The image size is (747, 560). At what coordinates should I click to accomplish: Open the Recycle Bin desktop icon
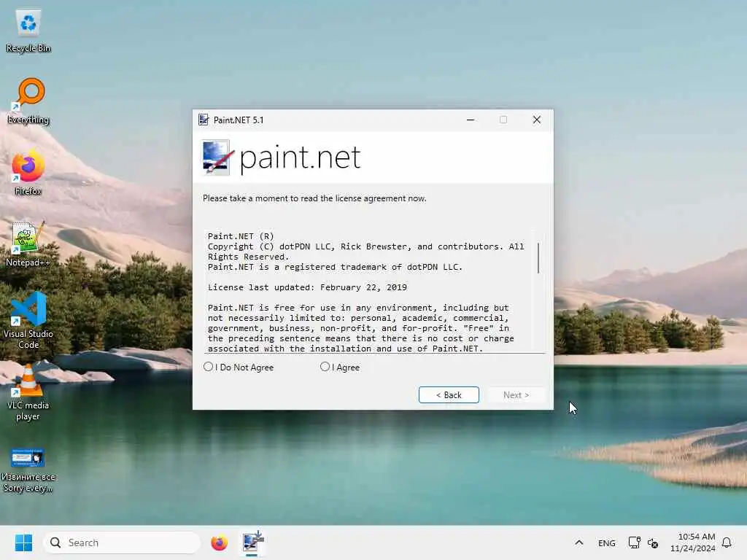[28, 31]
